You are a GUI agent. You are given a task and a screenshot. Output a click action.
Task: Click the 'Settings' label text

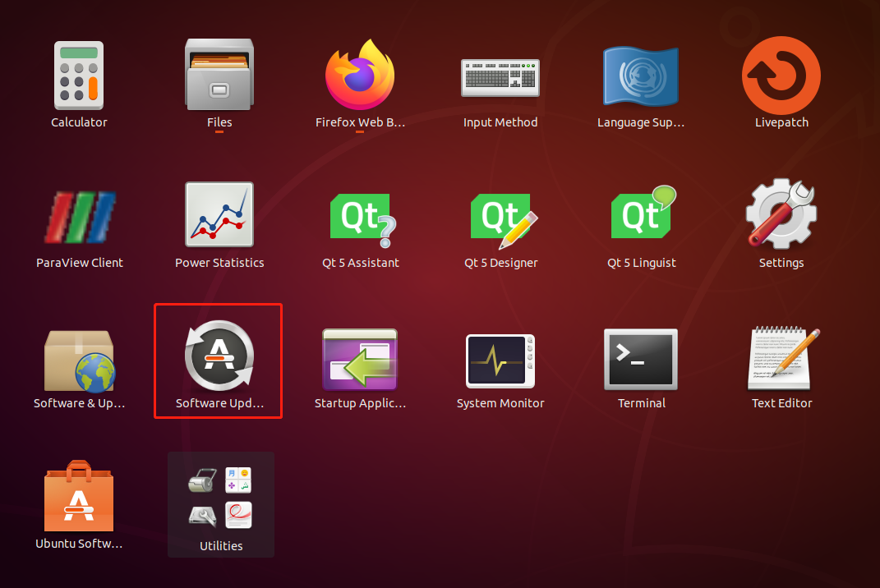pyautogui.click(x=781, y=263)
